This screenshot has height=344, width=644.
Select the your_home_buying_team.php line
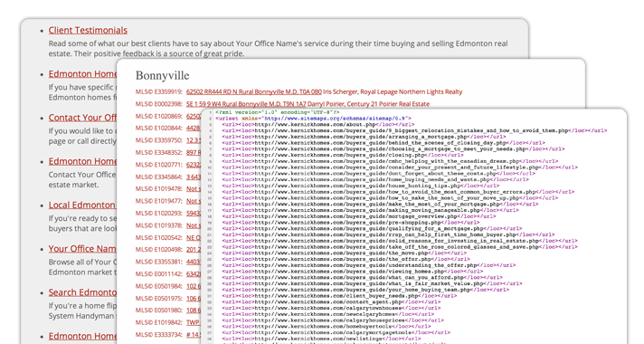coord(365,290)
